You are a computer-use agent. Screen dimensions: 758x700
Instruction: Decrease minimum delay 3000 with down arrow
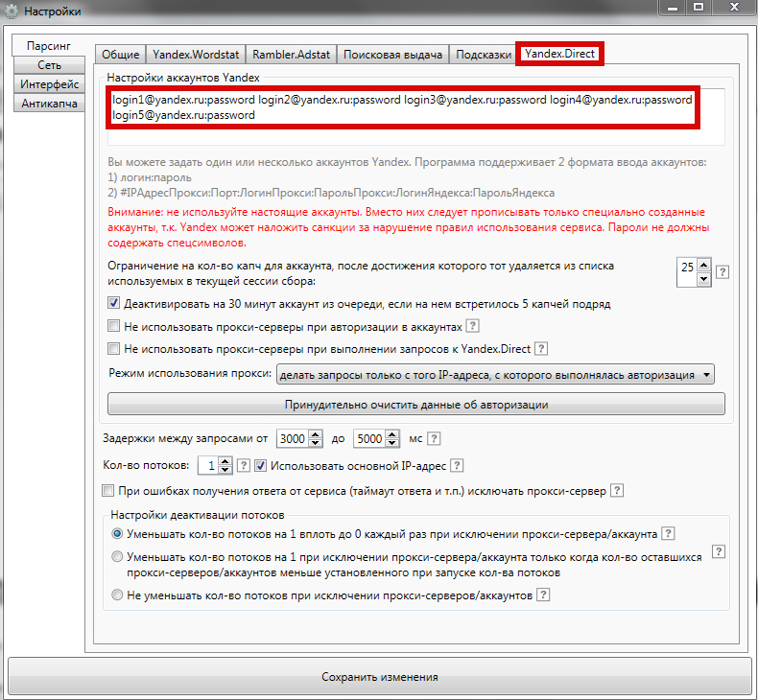point(315,442)
